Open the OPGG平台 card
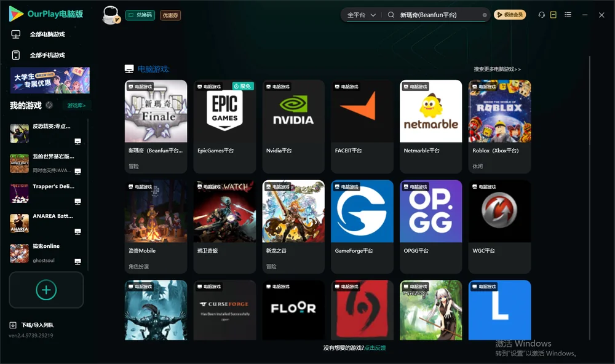615x364 pixels. 431,226
